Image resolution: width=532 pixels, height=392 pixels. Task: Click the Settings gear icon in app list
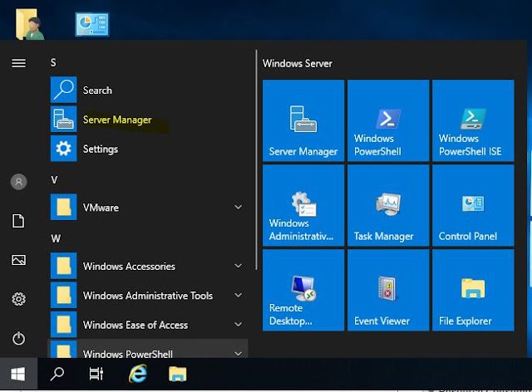pos(63,149)
